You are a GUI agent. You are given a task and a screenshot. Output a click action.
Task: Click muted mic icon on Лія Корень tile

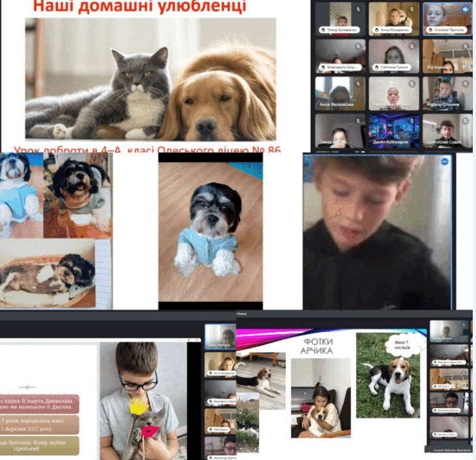point(466,46)
